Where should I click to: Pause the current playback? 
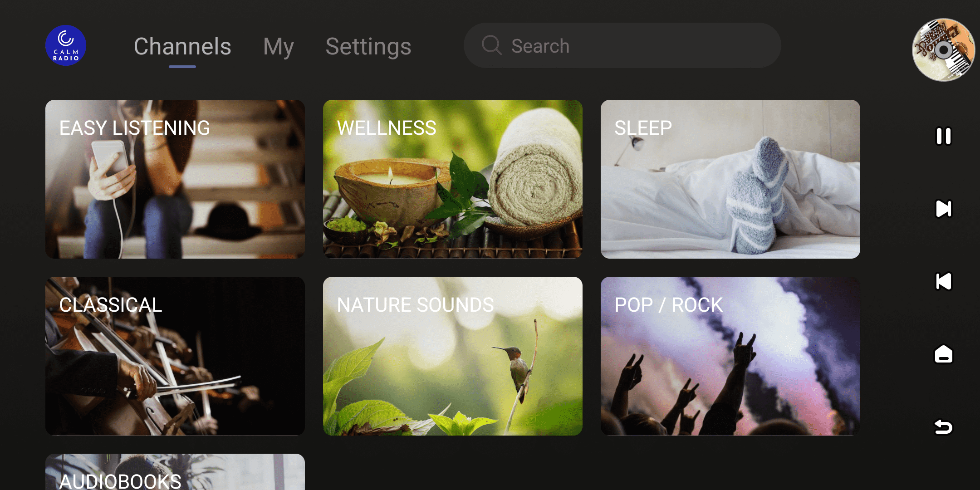[943, 136]
